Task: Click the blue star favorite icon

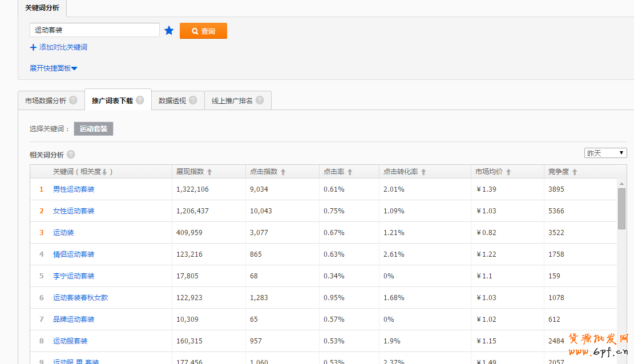Action: tap(169, 31)
